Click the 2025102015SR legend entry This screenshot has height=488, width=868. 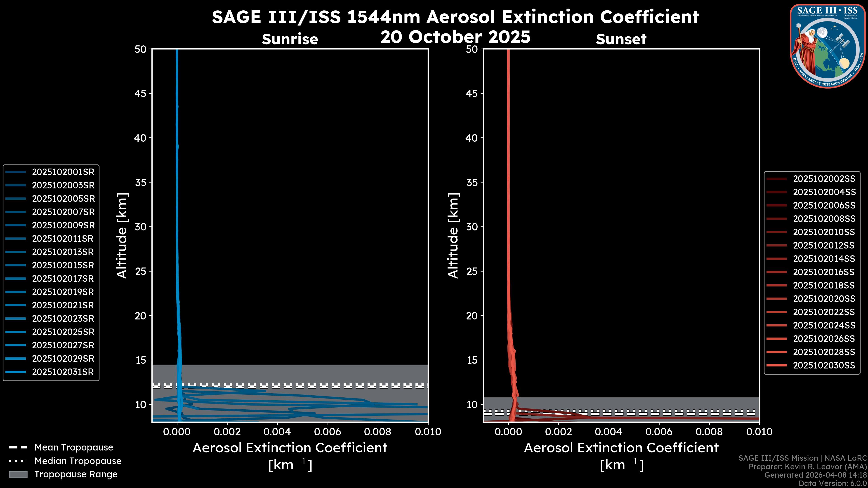click(x=63, y=265)
